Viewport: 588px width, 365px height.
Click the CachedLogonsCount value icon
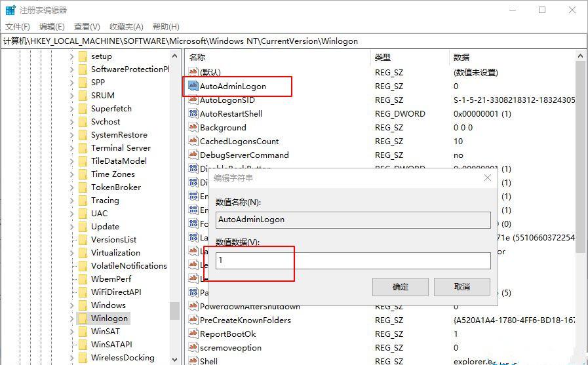click(x=193, y=141)
